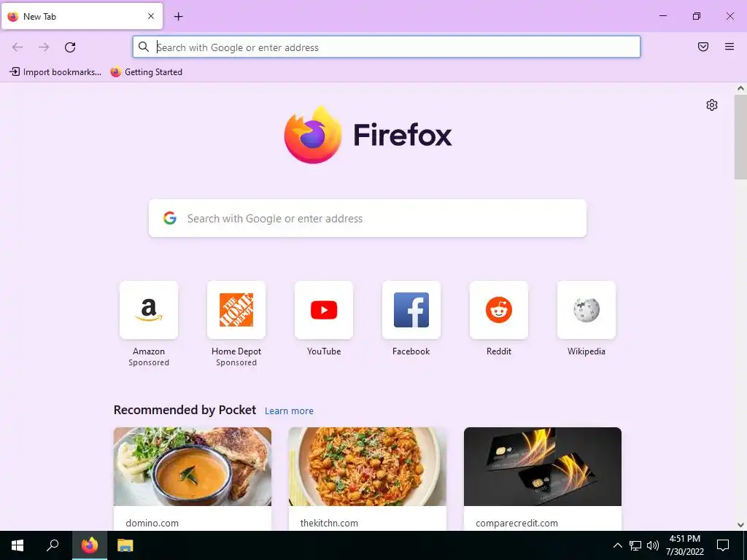The height and width of the screenshot is (560, 747).
Task: Open Getting Started bookmark
Action: point(146,72)
